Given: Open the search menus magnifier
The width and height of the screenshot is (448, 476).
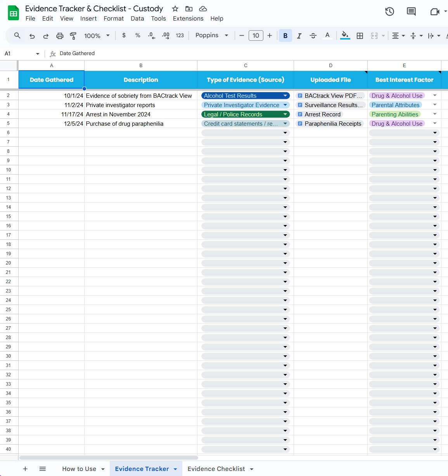Looking at the screenshot, I should click(17, 36).
